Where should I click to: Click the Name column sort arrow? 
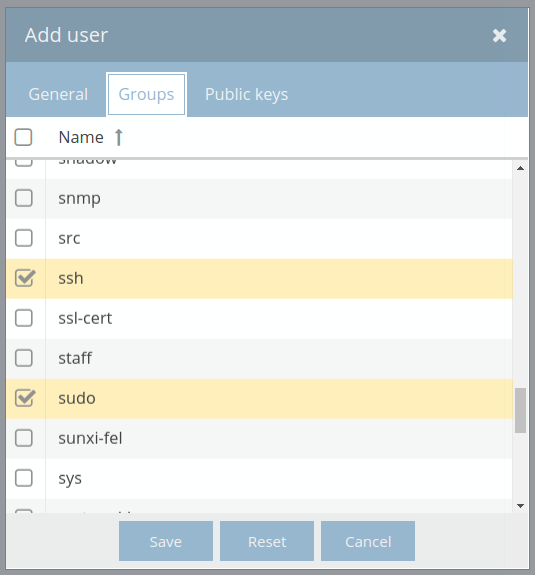pyautogui.click(x=118, y=138)
